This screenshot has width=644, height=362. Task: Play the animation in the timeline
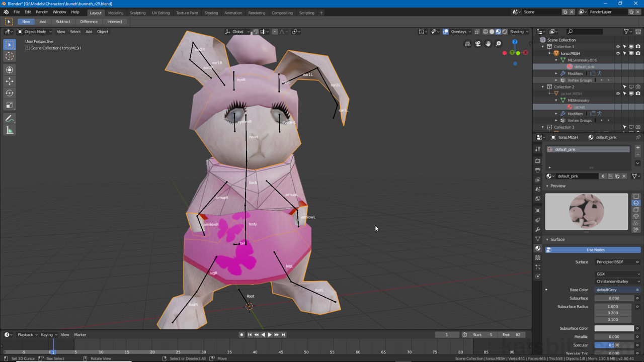pyautogui.click(x=270, y=335)
